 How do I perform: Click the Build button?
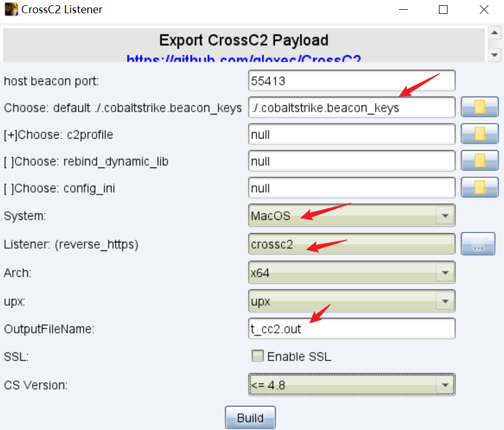250,417
